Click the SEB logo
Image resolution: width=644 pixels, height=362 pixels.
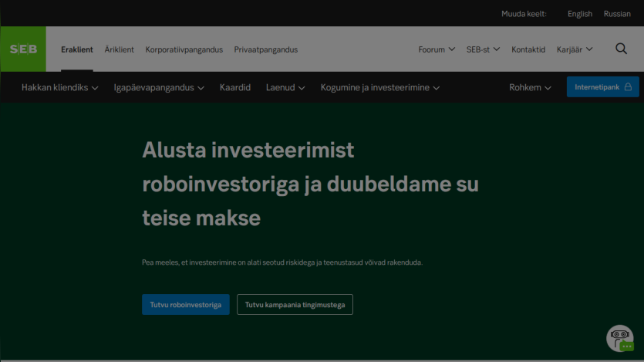pos(23,49)
